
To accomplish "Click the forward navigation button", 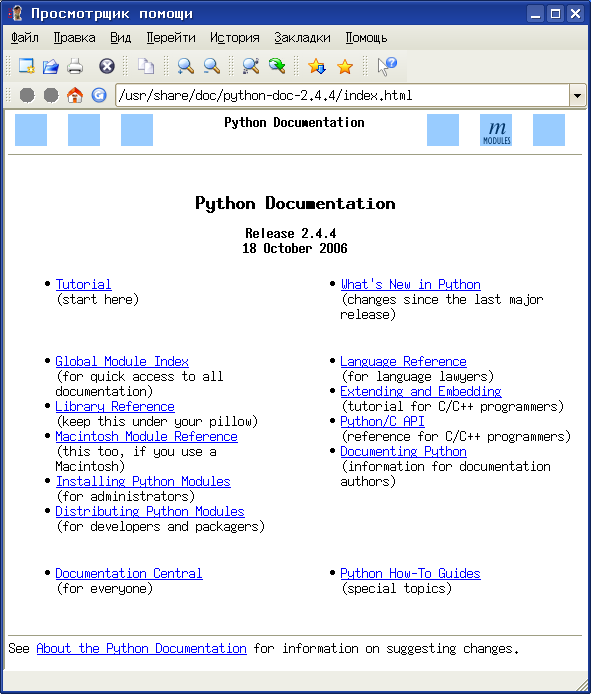I will pos(51,95).
